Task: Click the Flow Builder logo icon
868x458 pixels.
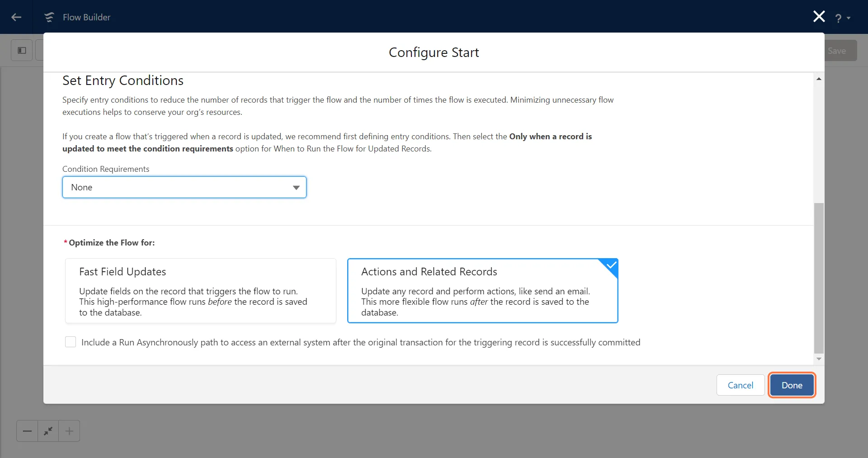Action: [x=49, y=17]
